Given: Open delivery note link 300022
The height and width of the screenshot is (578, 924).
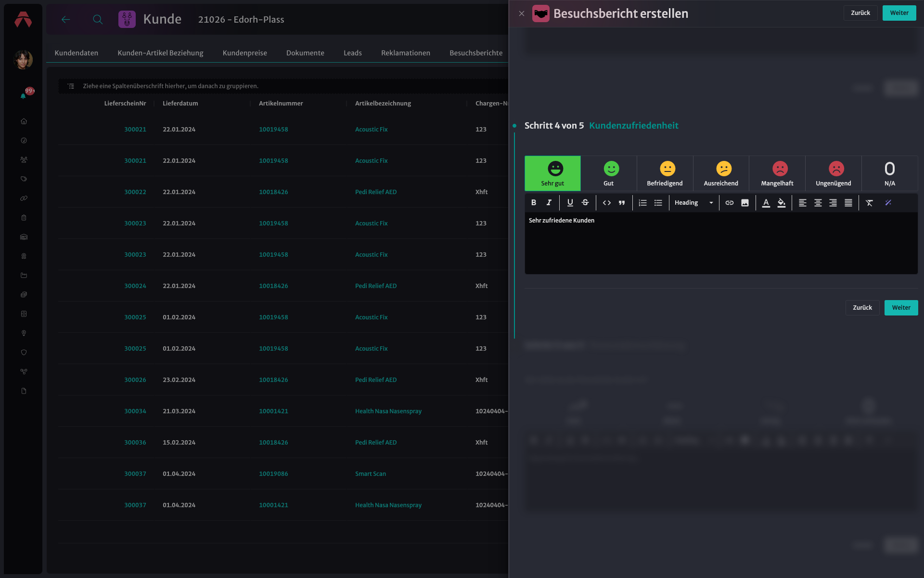Looking at the screenshot, I should click(135, 192).
